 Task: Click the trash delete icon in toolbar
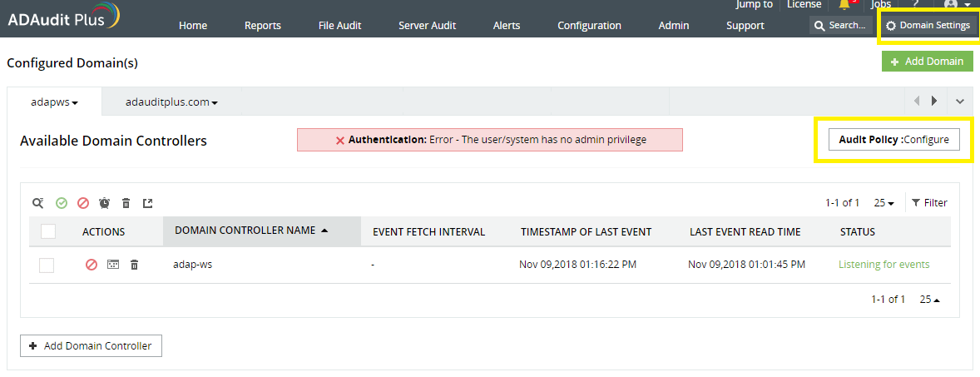[x=126, y=203]
